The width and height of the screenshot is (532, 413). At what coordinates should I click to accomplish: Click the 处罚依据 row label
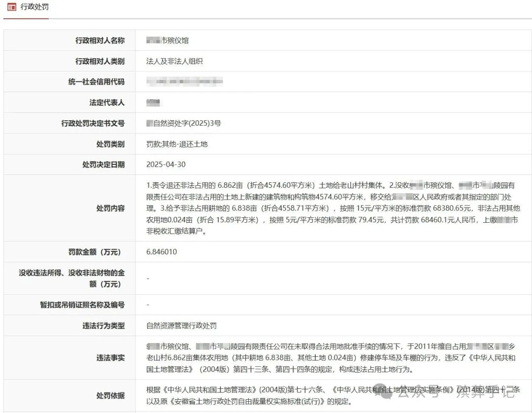(x=110, y=395)
